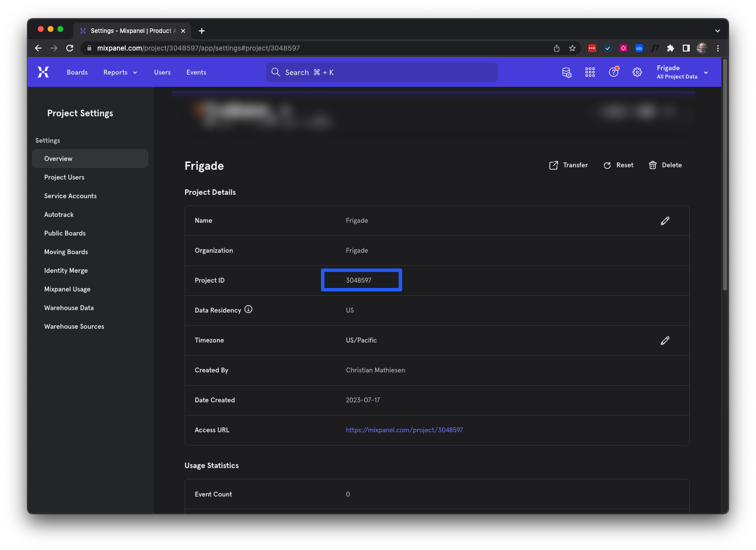Screen dimensions: 756x550
Task: Click the pink extension icon
Action: (623, 48)
